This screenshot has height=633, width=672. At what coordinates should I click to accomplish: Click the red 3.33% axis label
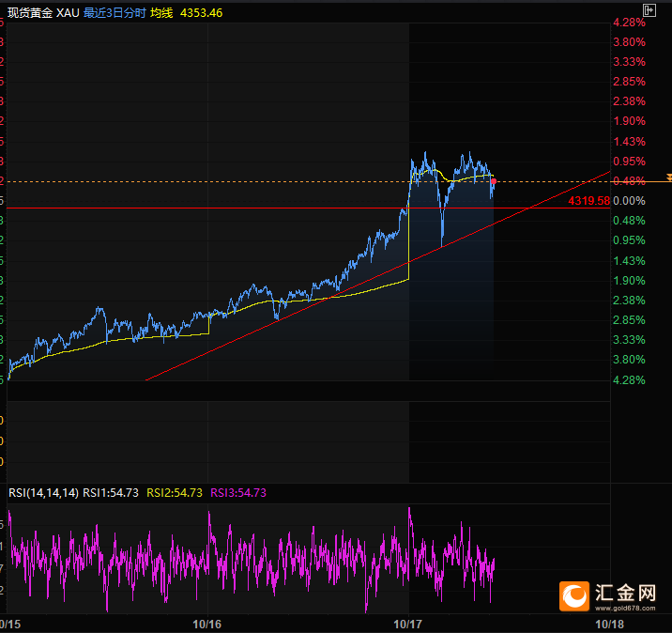click(629, 62)
